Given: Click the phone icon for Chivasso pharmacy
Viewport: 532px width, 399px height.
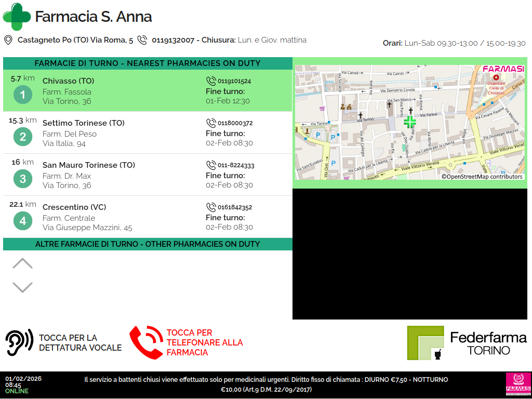Looking at the screenshot, I should pyautogui.click(x=211, y=81).
